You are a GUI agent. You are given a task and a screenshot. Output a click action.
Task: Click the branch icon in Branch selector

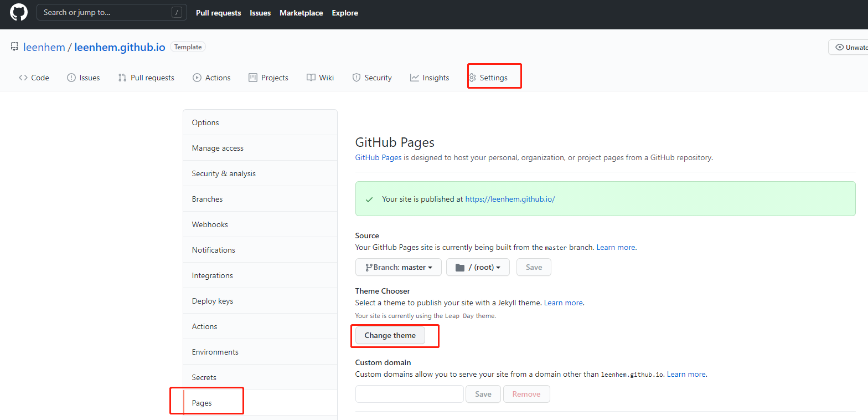point(369,267)
